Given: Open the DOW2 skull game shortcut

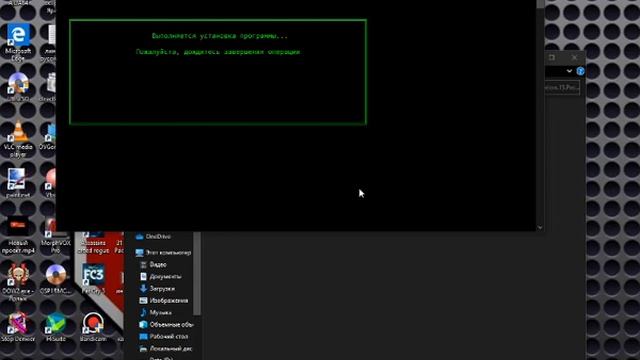Looking at the screenshot, I should click(18, 282).
